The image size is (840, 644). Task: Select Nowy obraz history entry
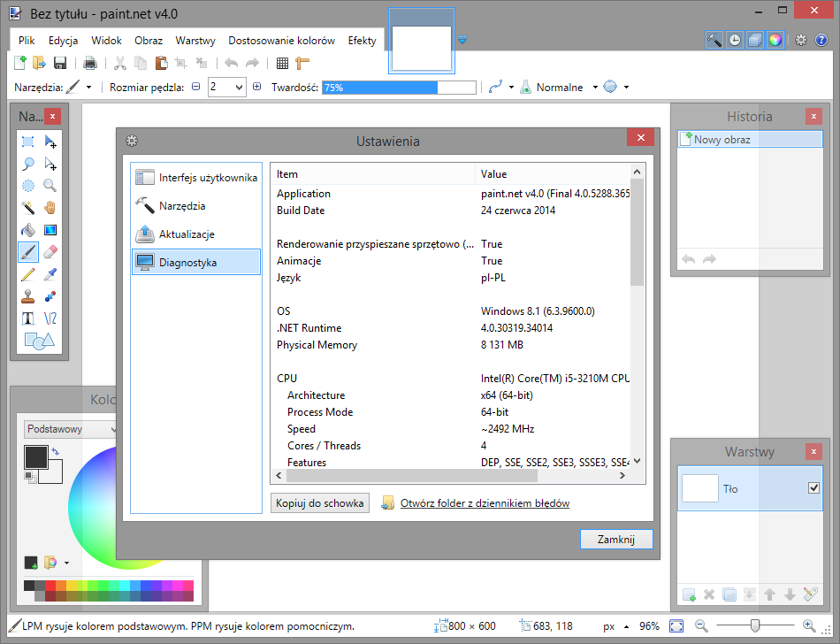pos(750,140)
